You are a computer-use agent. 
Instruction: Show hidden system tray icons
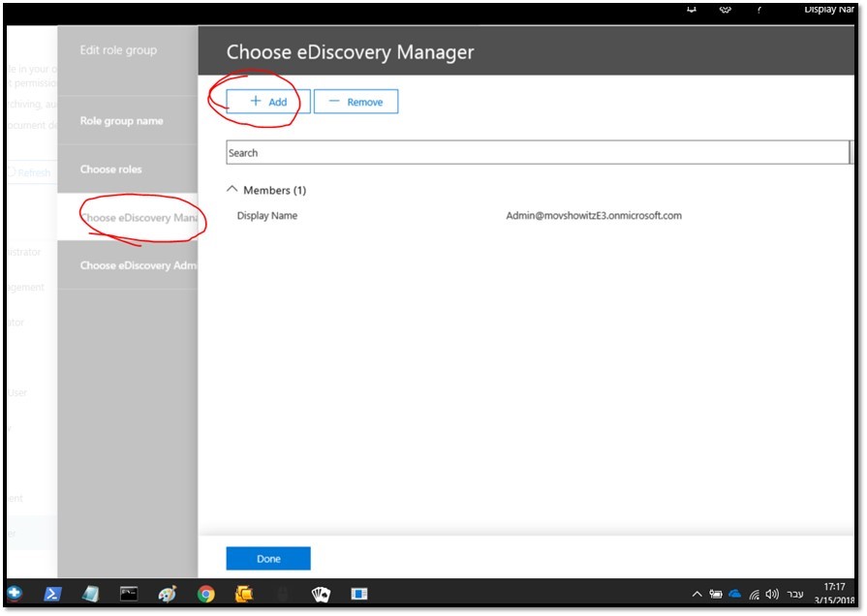(697, 594)
